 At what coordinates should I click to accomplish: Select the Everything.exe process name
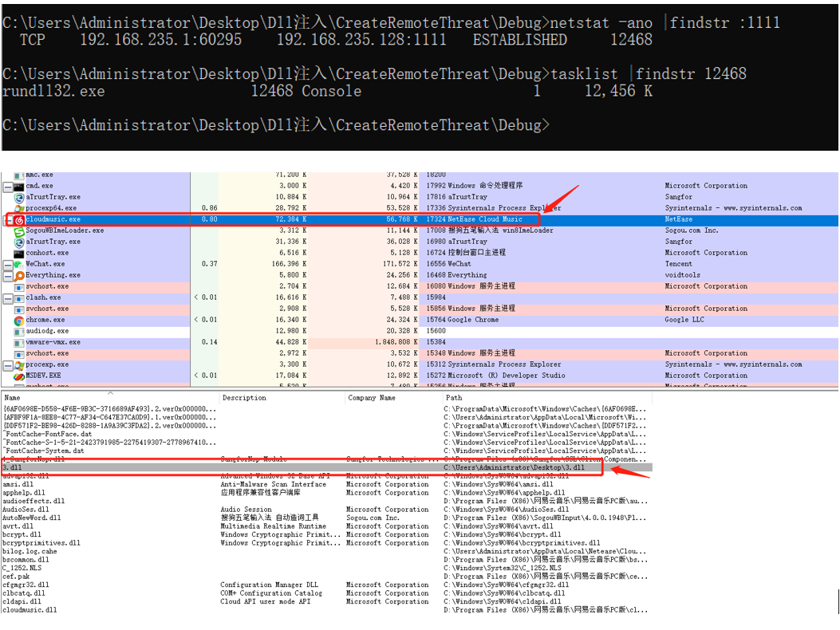[53, 275]
